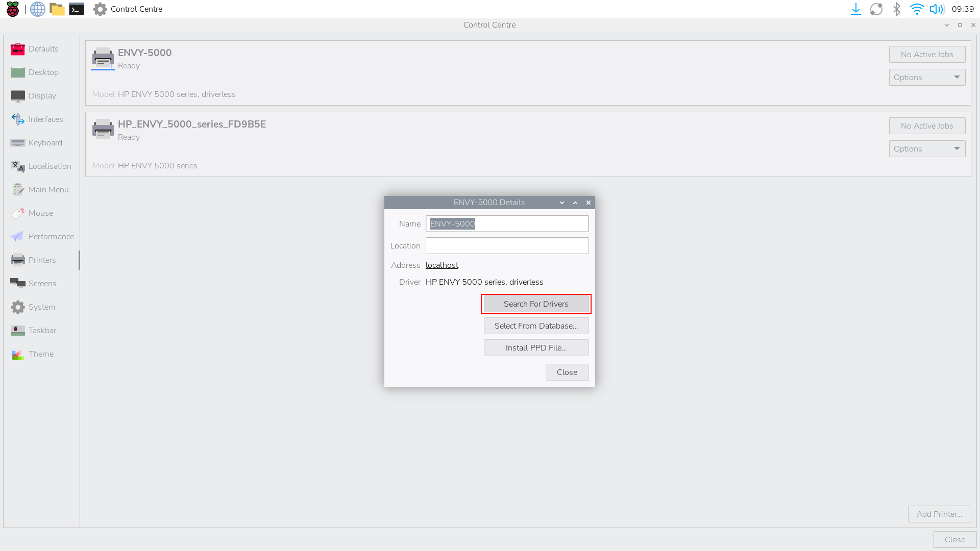The image size is (980, 551).
Task: Click the ENVY-5000 printer name text
Action: (x=145, y=53)
